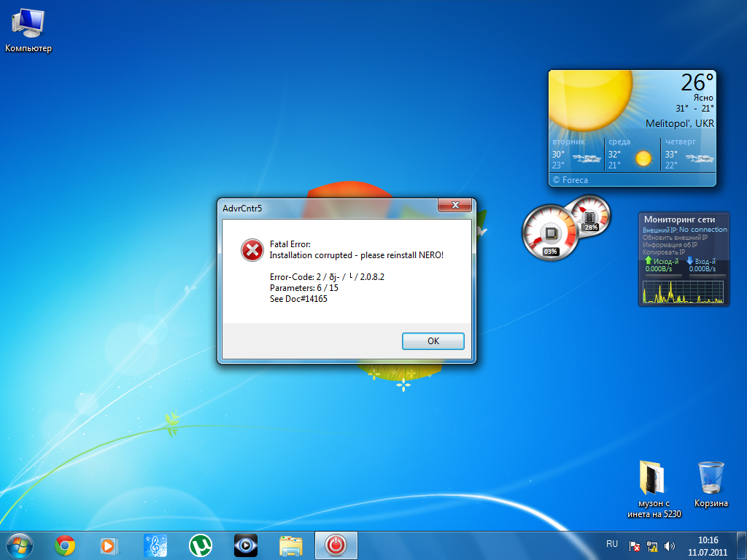The image size is (747, 560).
Task: Click the Foreca credit link
Action: pyautogui.click(x=570, y=180)
